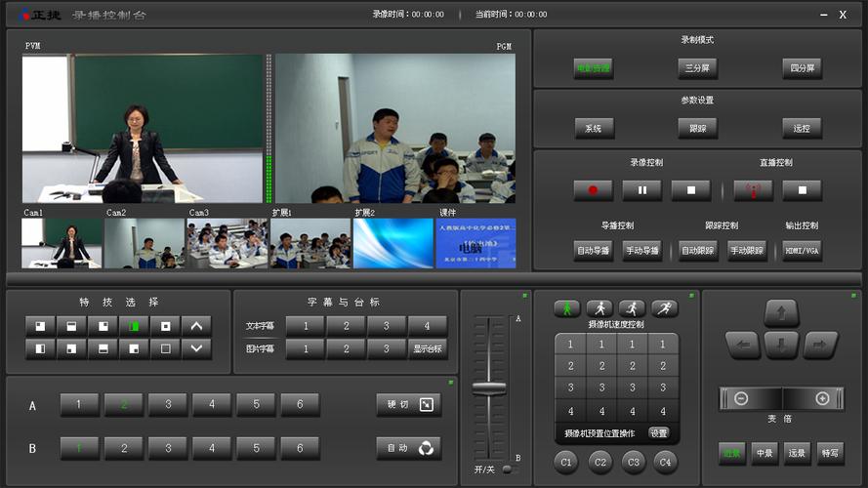Select the Cam3 thumbnail
868x488 pixels.
click(227, 243)
